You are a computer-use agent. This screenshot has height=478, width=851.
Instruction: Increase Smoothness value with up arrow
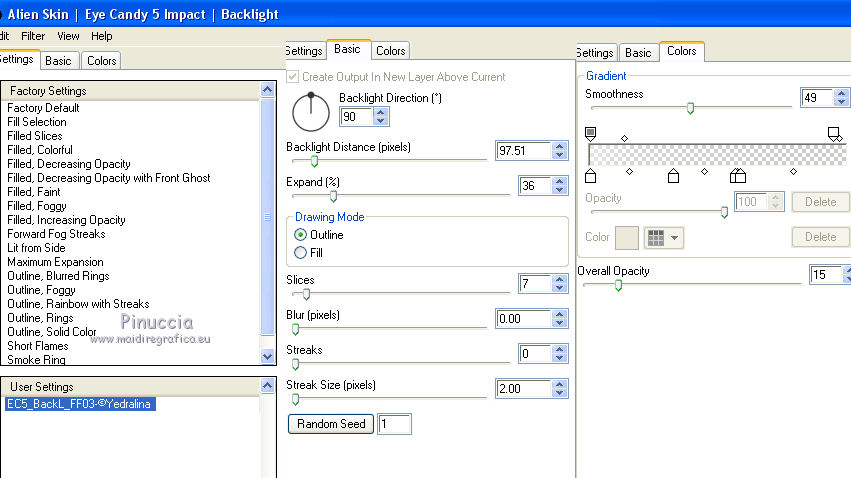pyautogui.click(x=841, y=93)
